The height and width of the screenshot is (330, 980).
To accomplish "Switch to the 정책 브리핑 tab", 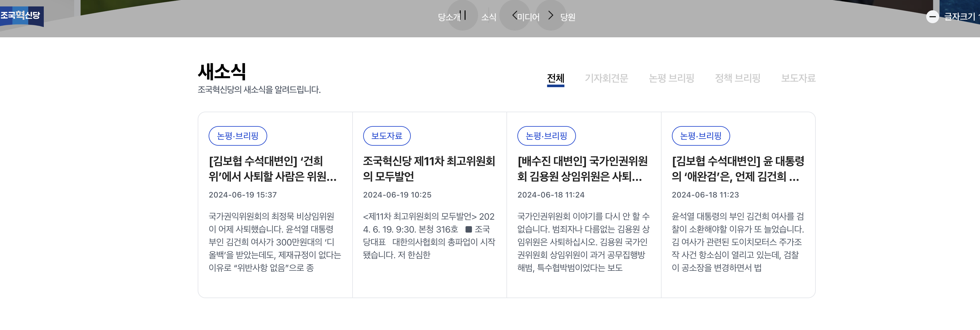I will (738, 78).
